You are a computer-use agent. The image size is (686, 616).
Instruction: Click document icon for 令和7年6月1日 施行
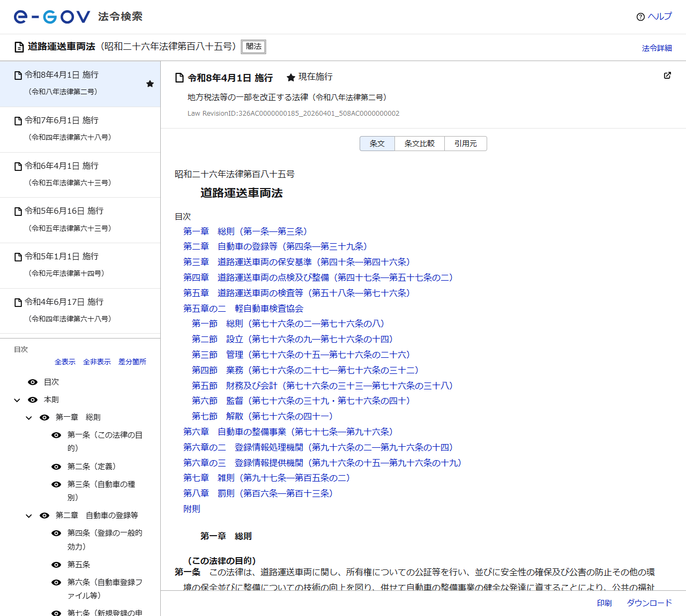coord(18,121)
